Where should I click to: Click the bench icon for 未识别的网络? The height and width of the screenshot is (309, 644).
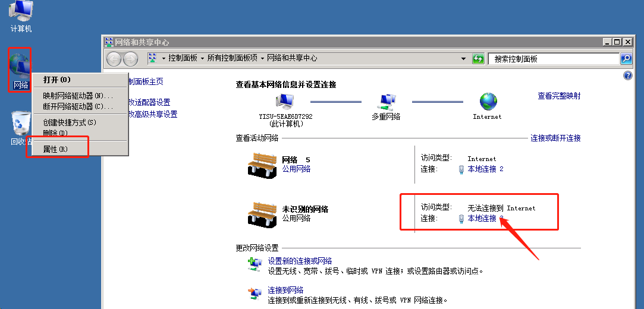pyautogui.click(x=262, y=214)
